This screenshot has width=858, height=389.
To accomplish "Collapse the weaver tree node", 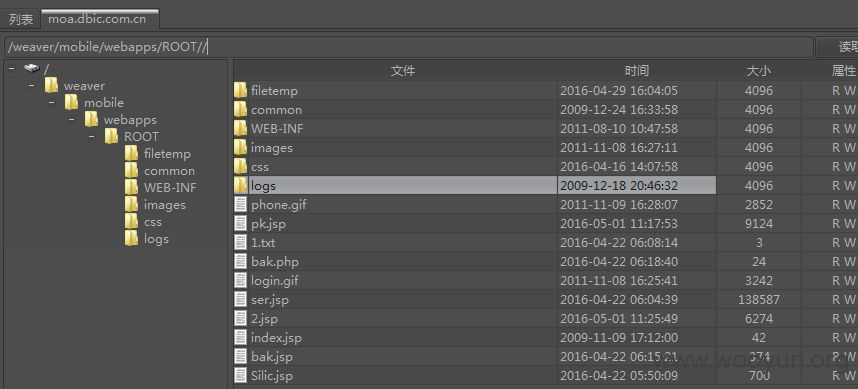I will pyautogui.click(x=32, y=85).
